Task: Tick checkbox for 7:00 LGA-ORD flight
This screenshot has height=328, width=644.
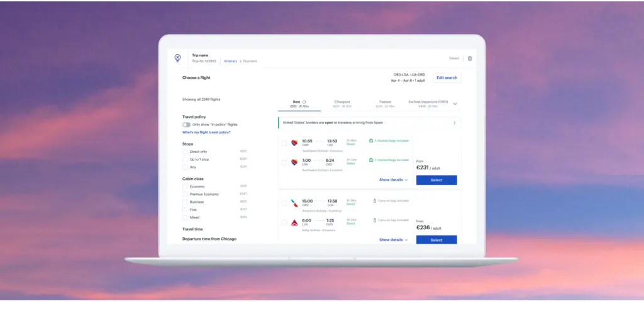Action: (284, 162)
